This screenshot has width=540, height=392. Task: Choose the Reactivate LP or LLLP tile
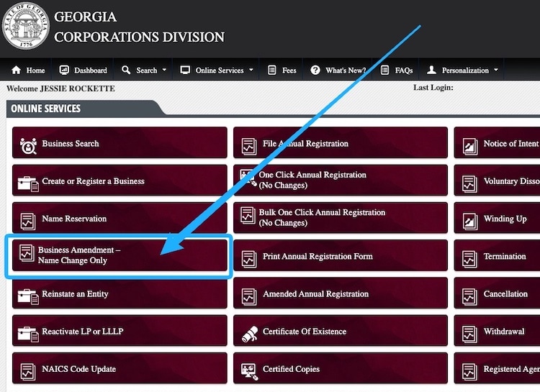119,332
